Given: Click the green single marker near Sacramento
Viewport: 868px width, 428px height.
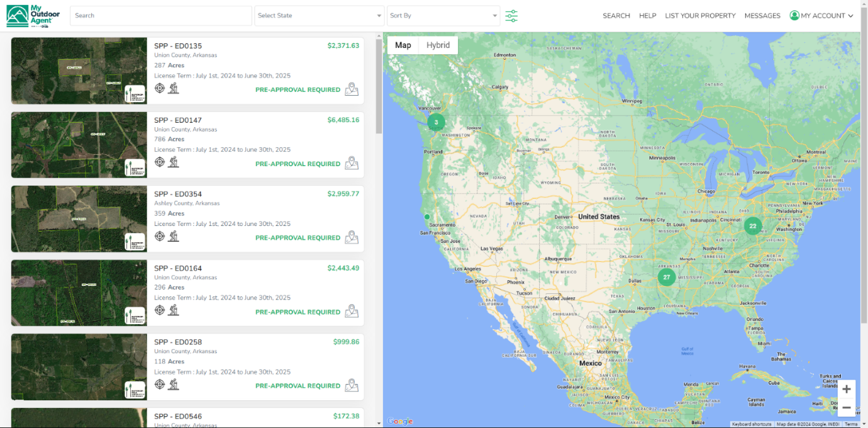Looking at the screenshot, I should (x=427, y=217).
